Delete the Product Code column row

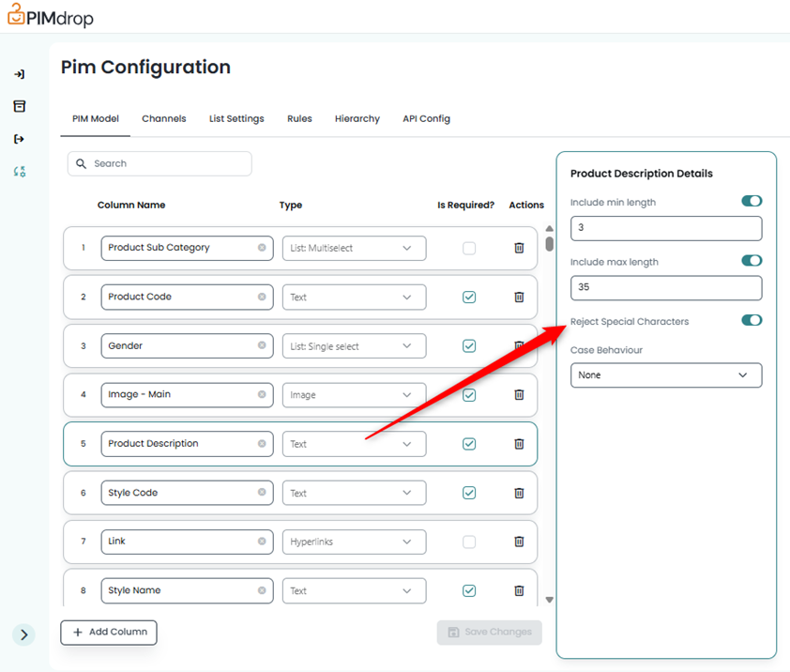pyautogui.click(x=519, y=297)
